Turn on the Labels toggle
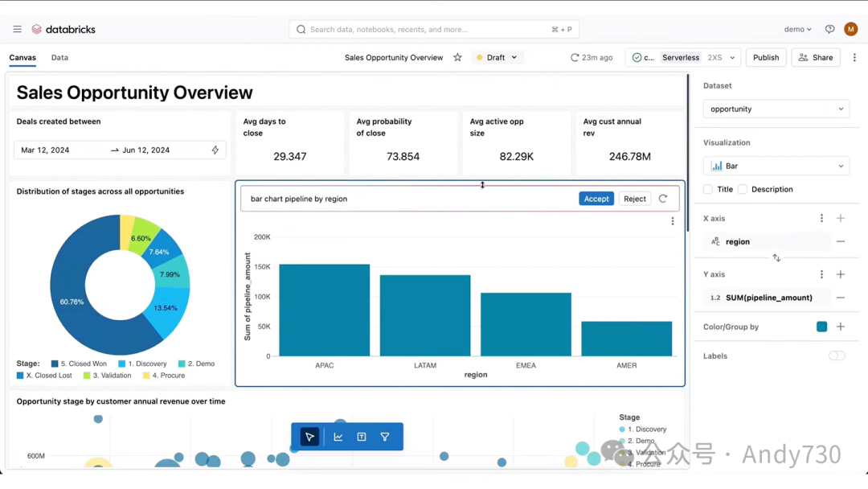The image size is (868, 489). click(837, 355)
